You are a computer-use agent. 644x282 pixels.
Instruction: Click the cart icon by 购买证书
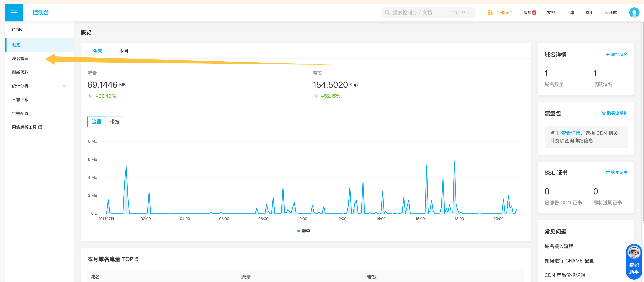607,172
